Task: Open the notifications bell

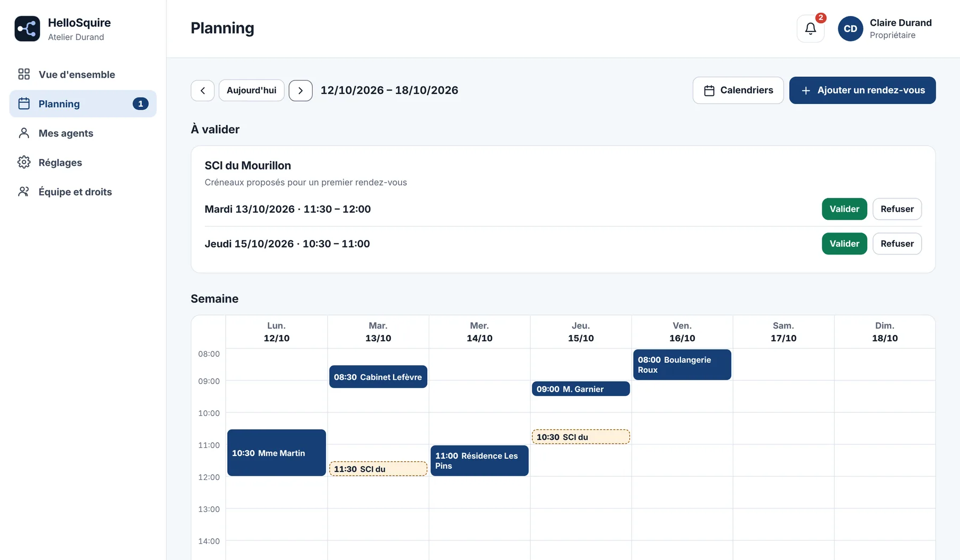Action: (x=810, y=29)
